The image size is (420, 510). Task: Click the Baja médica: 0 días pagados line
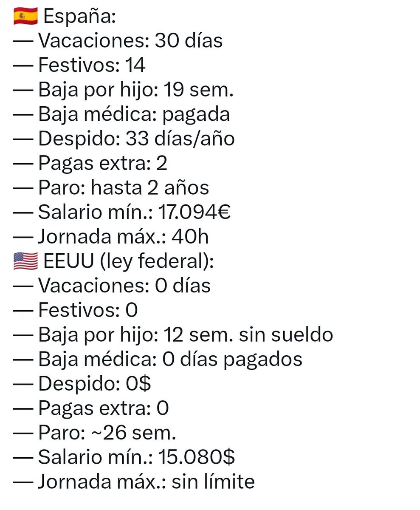click(x=158, y=360)
